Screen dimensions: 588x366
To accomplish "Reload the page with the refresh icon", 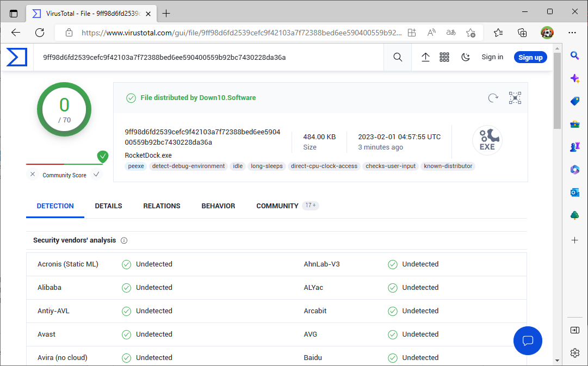I will (40, 33).
